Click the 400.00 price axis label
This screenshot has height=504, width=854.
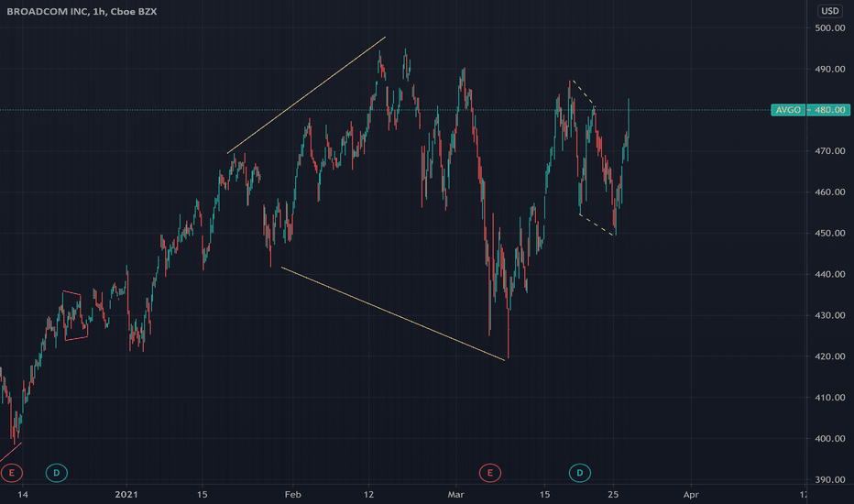(829, 439)
